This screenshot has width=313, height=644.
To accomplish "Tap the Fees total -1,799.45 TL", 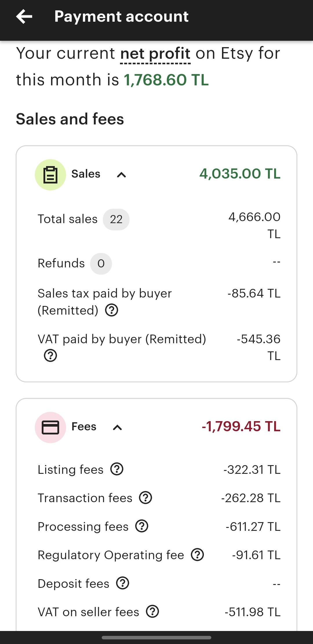I will pyautogui.click(x=241, y=426).
